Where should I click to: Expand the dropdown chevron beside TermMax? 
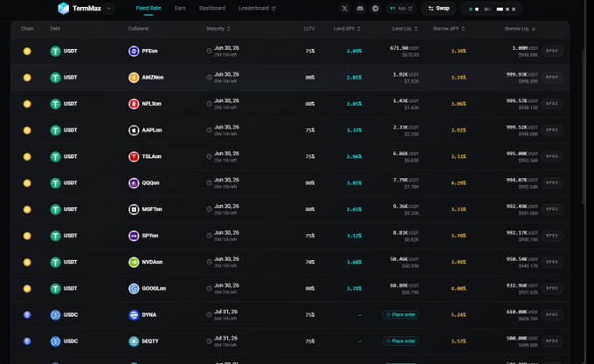(x=108, y=9)
